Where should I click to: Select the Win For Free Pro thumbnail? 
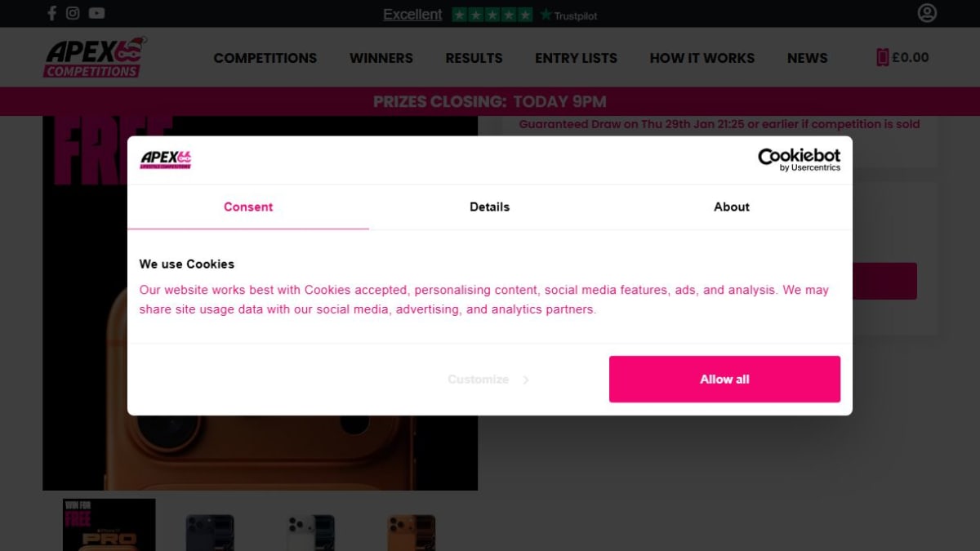tap(109, 525)
